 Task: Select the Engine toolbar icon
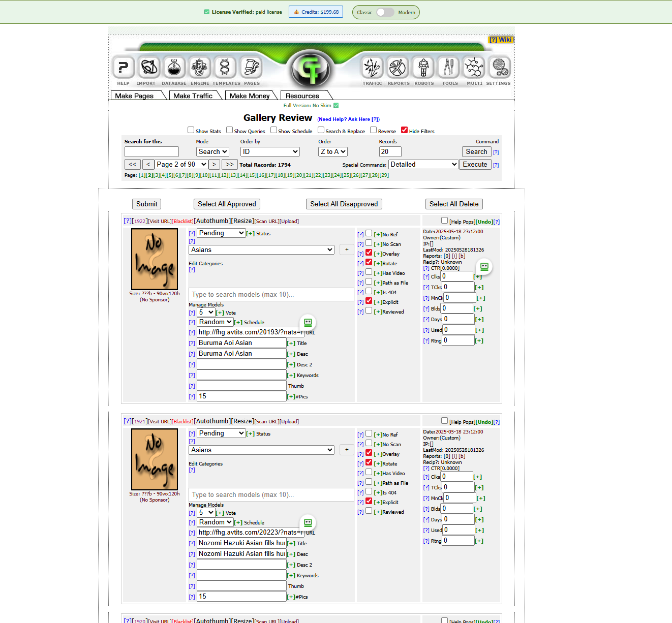200,68
